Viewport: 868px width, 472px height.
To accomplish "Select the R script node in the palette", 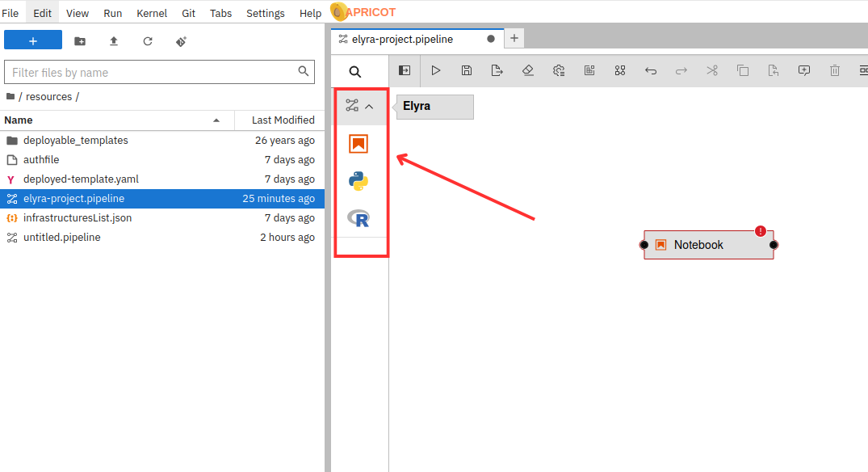I will point(359,218).
